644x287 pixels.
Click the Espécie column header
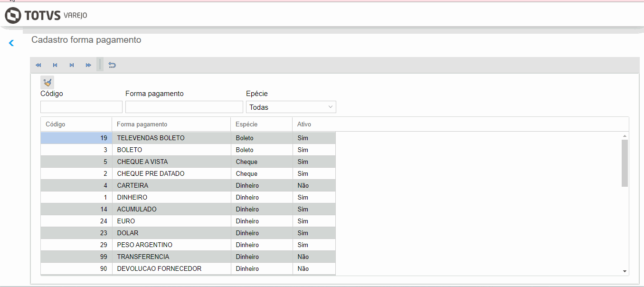point(246,124)
